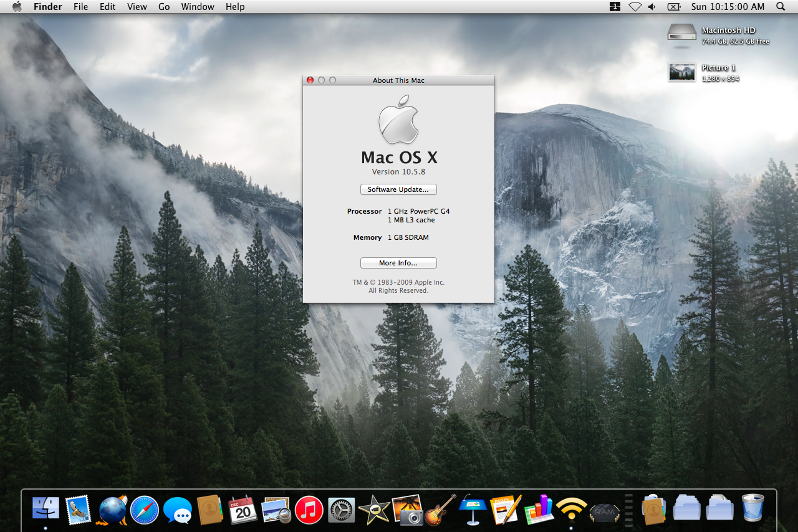Image resolution: width=798 pixels, height=532 pixels.
Task: Select the Picture 1 desktop thumbnail
Action: click(x=681, y=72)
